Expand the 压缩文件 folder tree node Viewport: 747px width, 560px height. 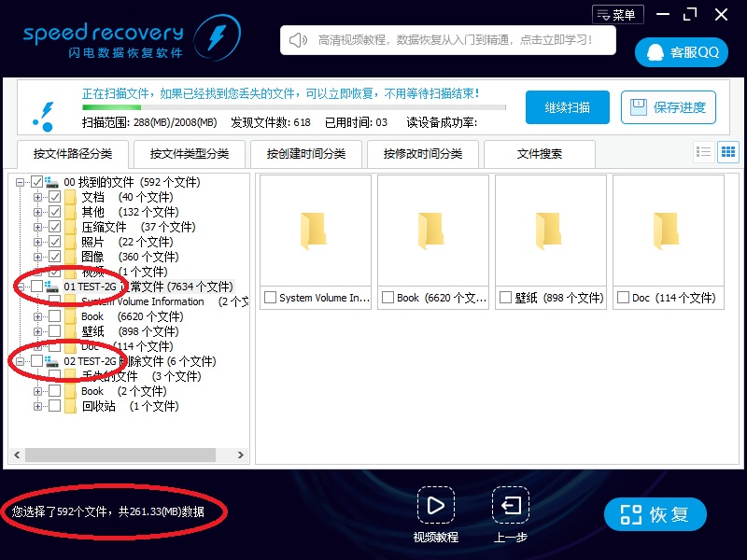point(38,227)
